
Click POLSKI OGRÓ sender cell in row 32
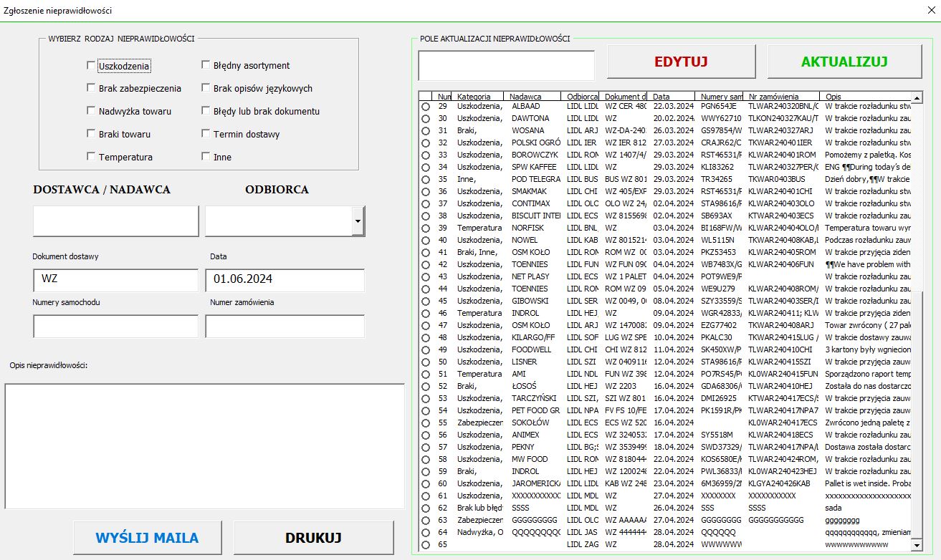coord(535,143)
